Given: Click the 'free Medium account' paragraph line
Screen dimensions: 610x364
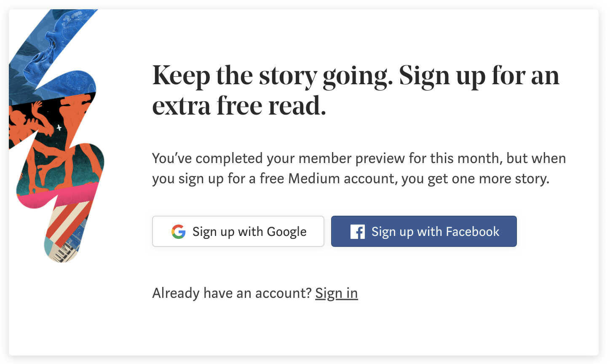Looking at the screenshot, I should click(x=351, y=179).
